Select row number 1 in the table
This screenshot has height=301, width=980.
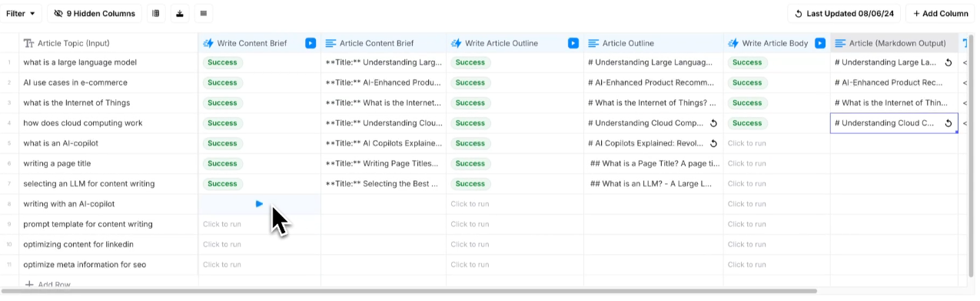pos(9,62)
